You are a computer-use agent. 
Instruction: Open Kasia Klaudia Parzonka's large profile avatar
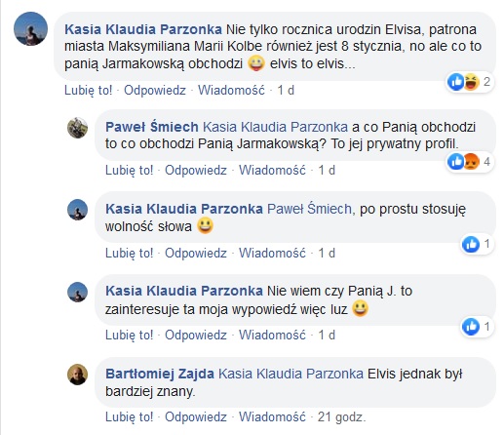coord(30,28)
